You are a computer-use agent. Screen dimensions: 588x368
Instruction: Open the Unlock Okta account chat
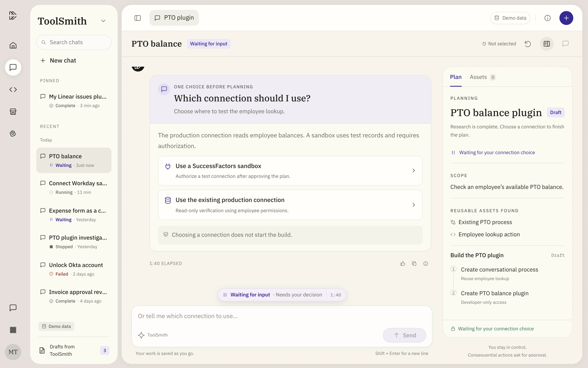point(74,269)
